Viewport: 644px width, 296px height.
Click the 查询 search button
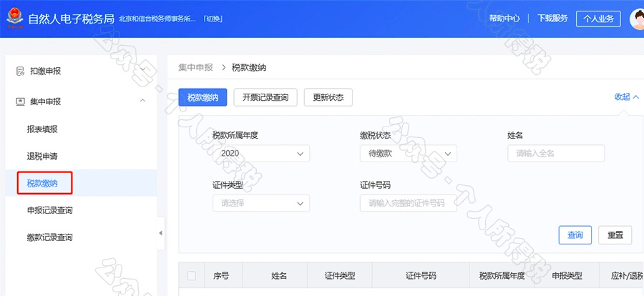[575, 235]
